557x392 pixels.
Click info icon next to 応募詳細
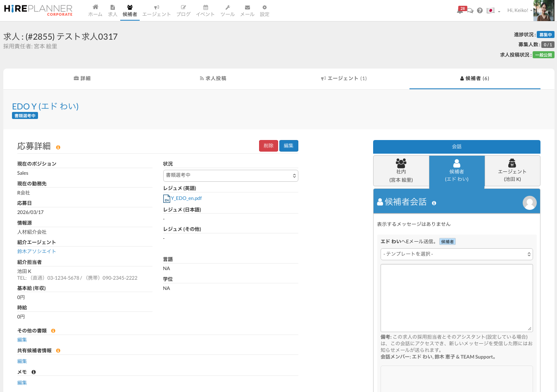click(x=58, y=147)
